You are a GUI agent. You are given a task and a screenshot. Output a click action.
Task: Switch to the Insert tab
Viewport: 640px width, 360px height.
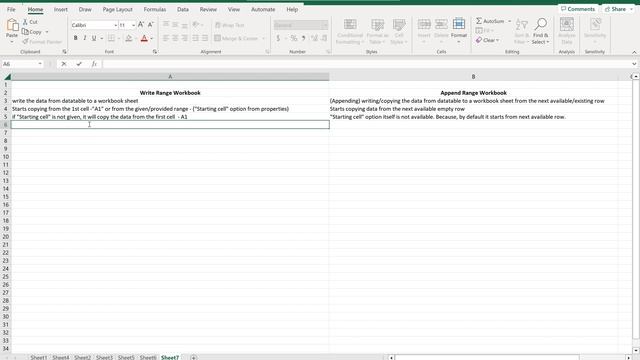[61, 9]
